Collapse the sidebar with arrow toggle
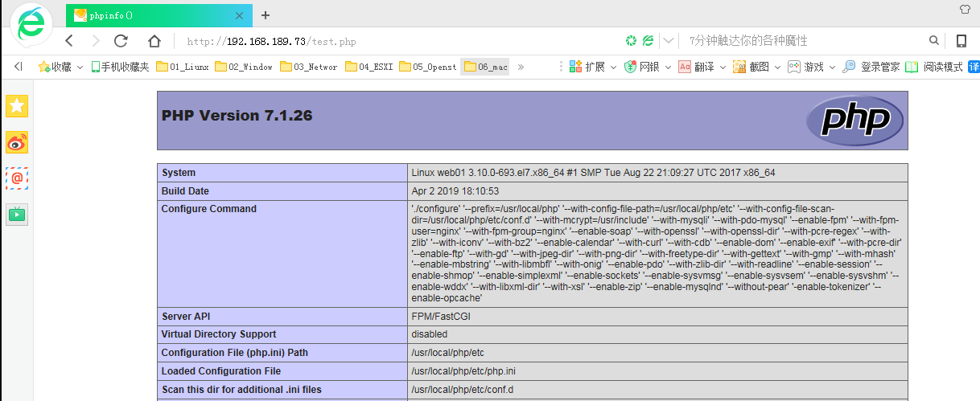Screen dimensions: 980x401 click(x=18, y=67)
